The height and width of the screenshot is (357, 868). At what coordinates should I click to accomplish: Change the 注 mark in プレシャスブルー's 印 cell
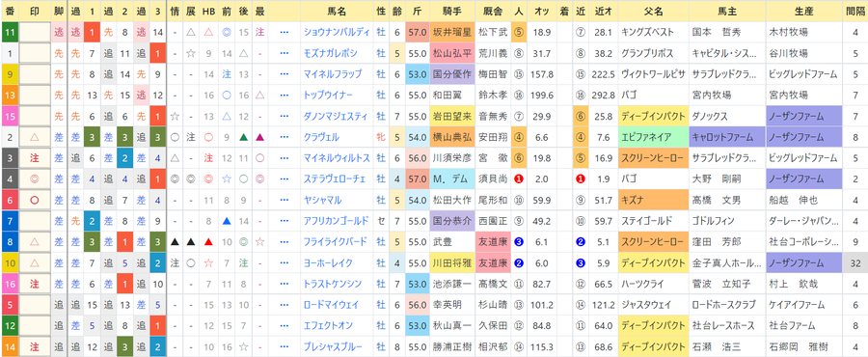[35, 346]
